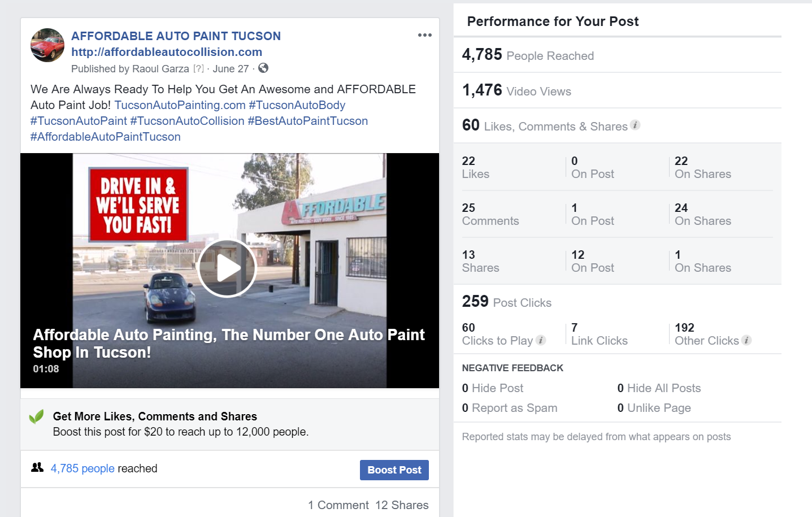Image resolution: width=812 pixels, height=517 pixels.
Task: Click the public globe privacy icon
Action: (263, 68)
